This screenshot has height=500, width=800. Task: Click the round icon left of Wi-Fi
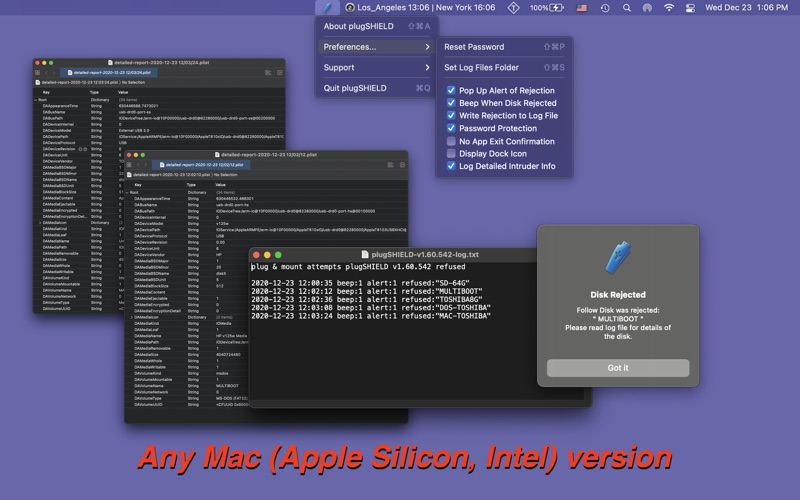[647, 8]
